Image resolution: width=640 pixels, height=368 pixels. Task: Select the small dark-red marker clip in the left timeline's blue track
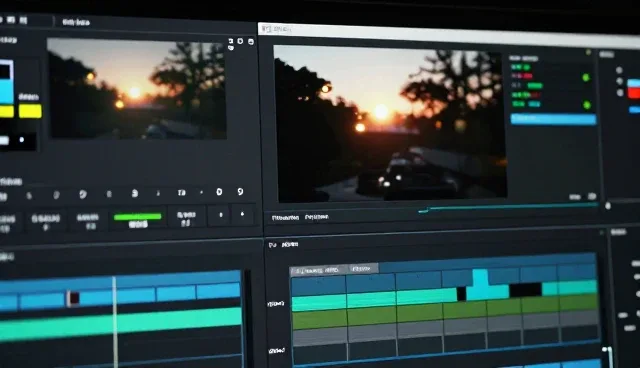(x=73, y=298)
